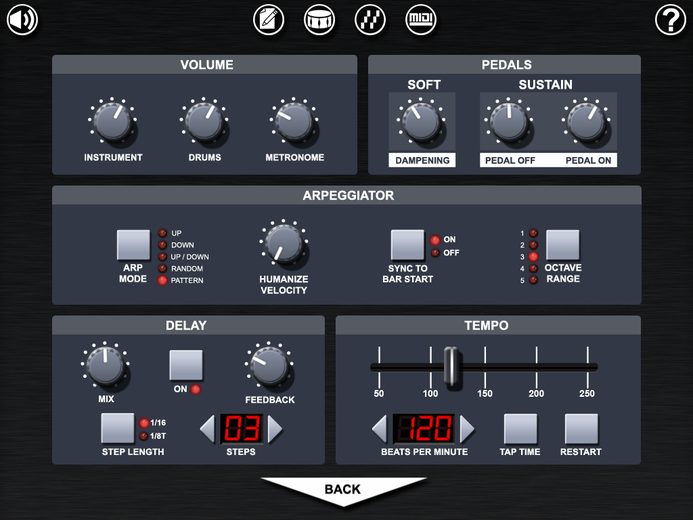Click the 250 mark on tempo scale
Image resolution: width=693 pixels, height=520 pixels.
pyautogui.click(x=587, y=394)
